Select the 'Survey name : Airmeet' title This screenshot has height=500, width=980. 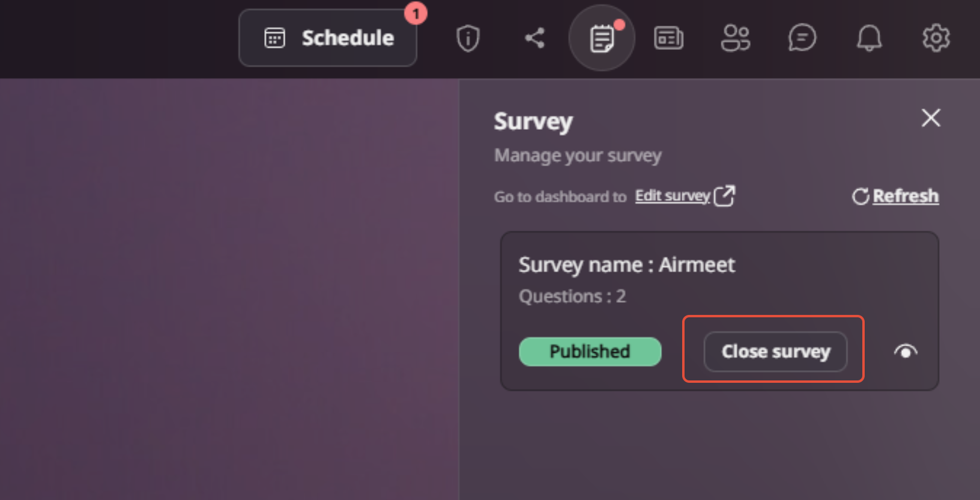(626, 265)
